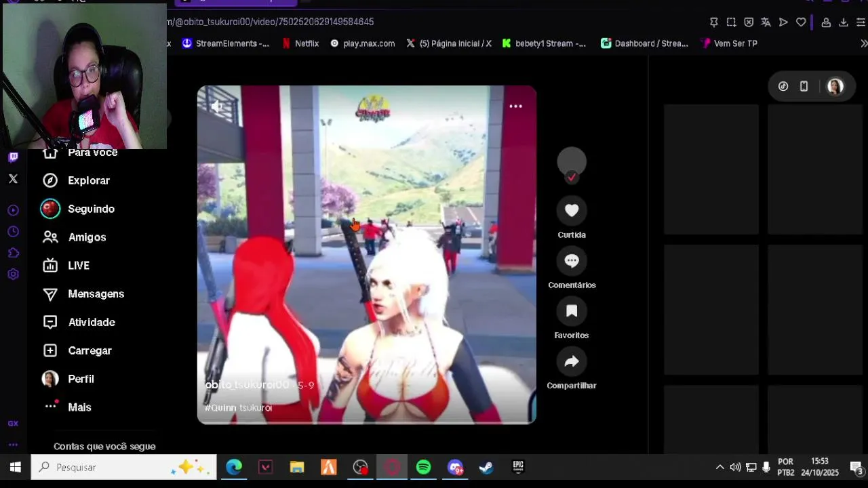The width and height of the screenshot is (868, 488).
Task: Click the TikTok coin icon at top right
Action: tap(783, 86)
